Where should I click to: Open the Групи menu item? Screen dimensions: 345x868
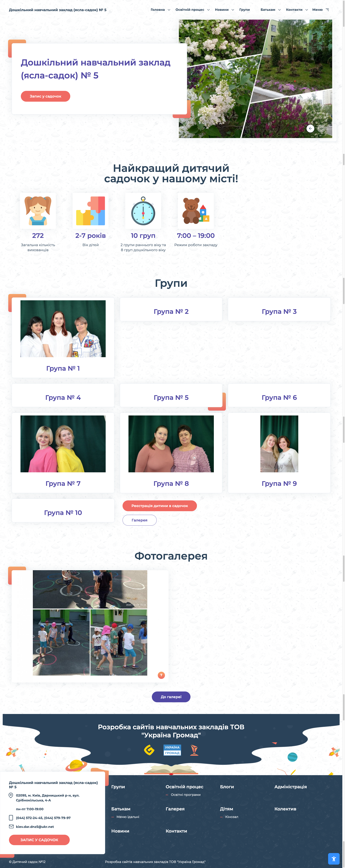(244, 10)
